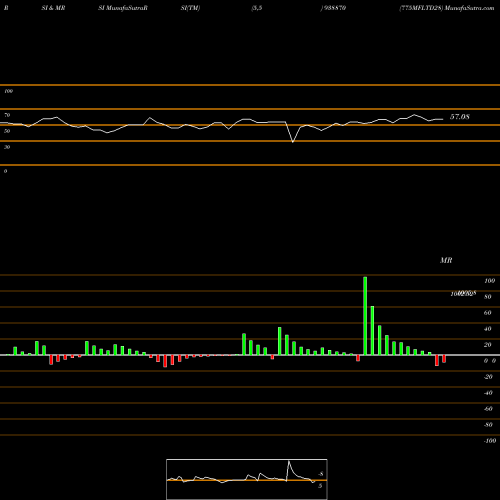Click the last red bar of MR histogram
The width and height of the screenshot is (500, 500).
pyautogui.click(x=444, y=359)
